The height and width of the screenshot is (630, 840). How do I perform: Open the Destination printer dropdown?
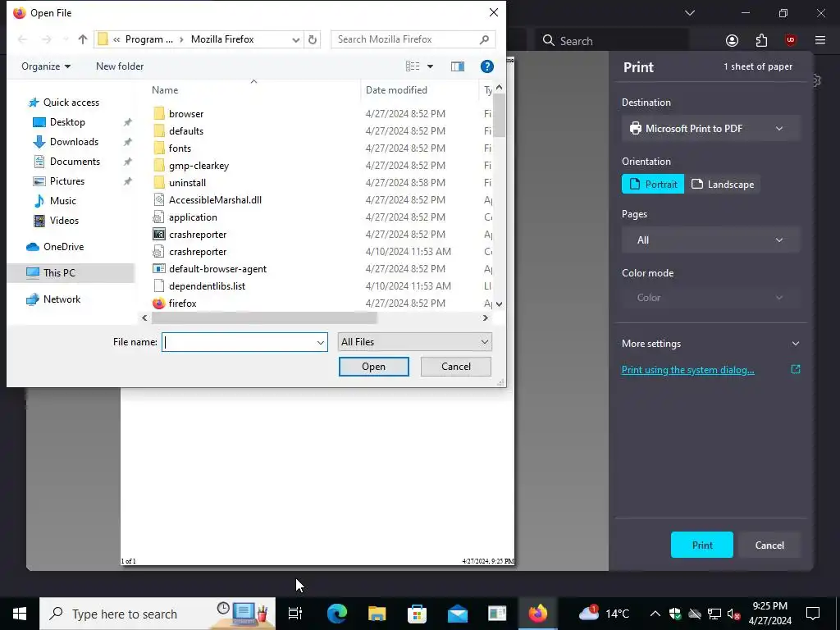click(710, 129)
